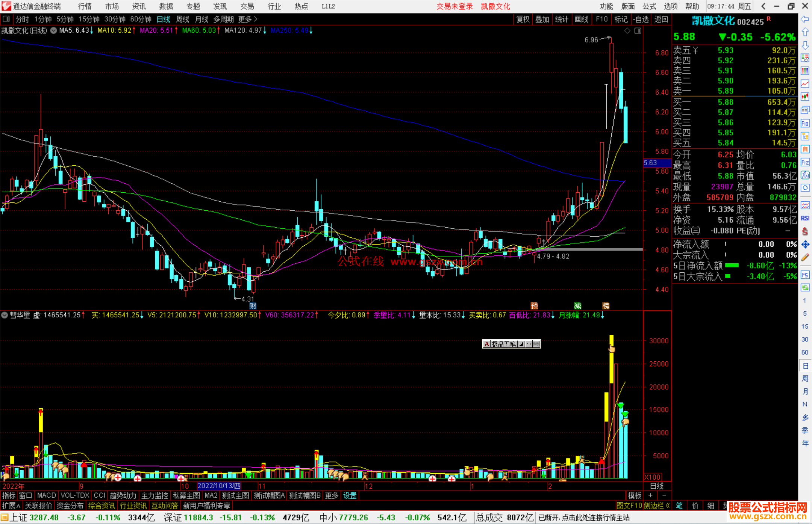Toggle the round indicator button beside 凯撒文化(日线)
The width and height of the screenshot is (812, 524).
(x=54, y=30)
